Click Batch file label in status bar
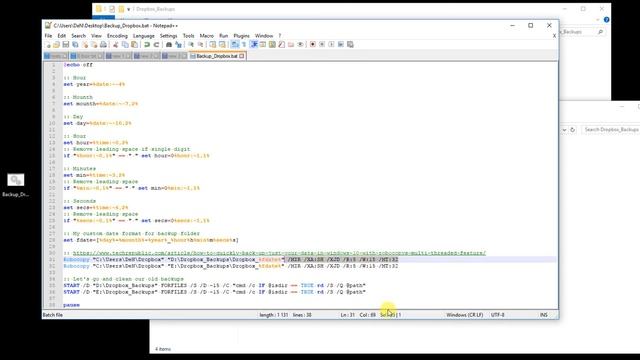The height and width of the screenshot is (360, 640). tap(53, 315)
